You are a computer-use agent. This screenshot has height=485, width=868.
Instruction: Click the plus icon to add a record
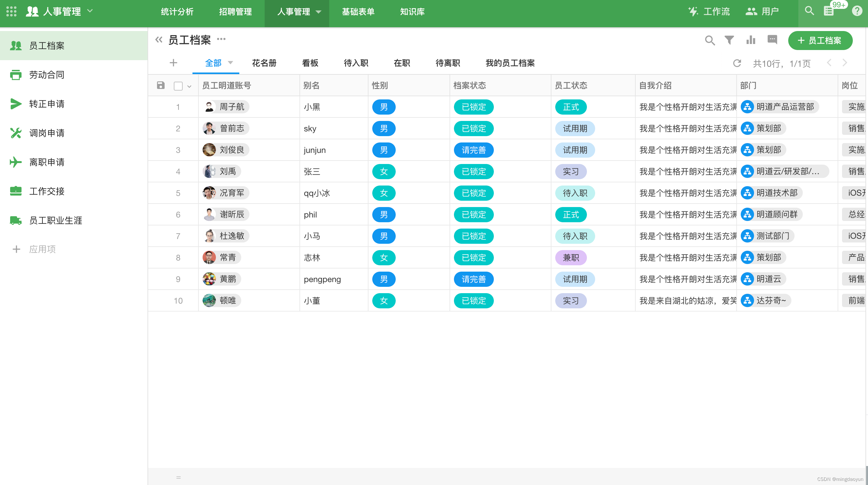tap(173, 63)
